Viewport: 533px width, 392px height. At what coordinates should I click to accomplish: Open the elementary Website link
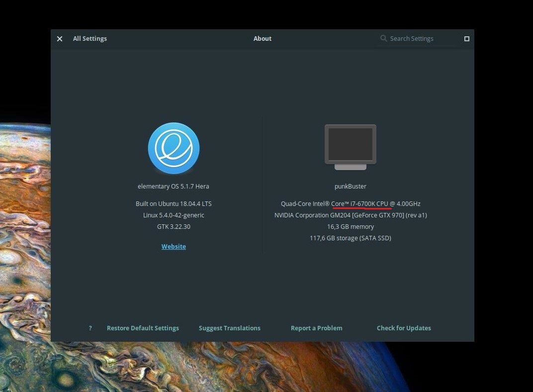(x=174, y=246)
